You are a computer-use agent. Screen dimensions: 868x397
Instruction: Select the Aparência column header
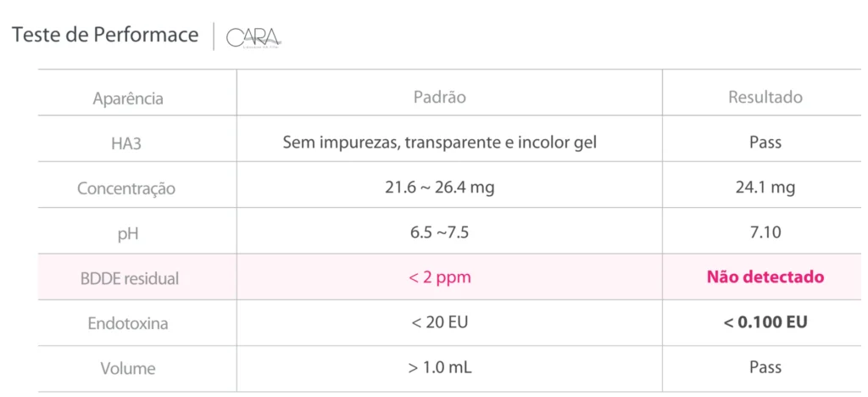coord(128,98)
